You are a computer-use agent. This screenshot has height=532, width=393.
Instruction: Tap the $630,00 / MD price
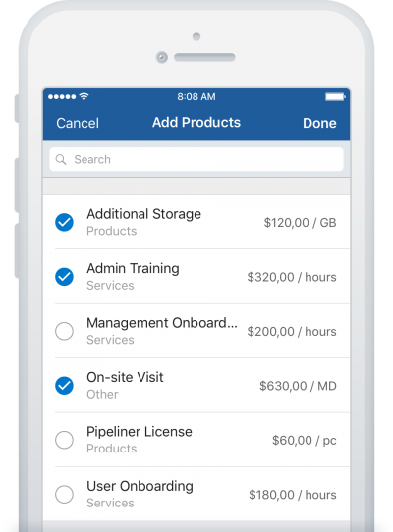click(298, 386)
